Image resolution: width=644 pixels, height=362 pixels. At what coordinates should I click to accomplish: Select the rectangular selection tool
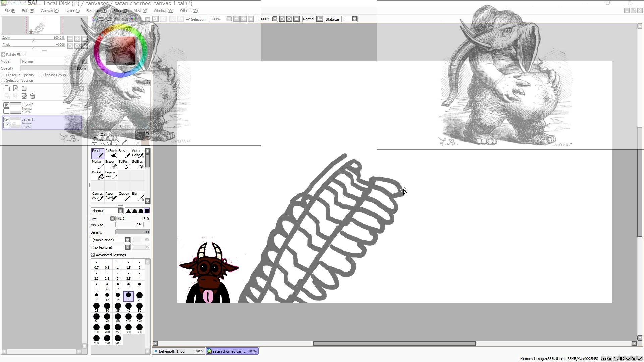point(95,136)
